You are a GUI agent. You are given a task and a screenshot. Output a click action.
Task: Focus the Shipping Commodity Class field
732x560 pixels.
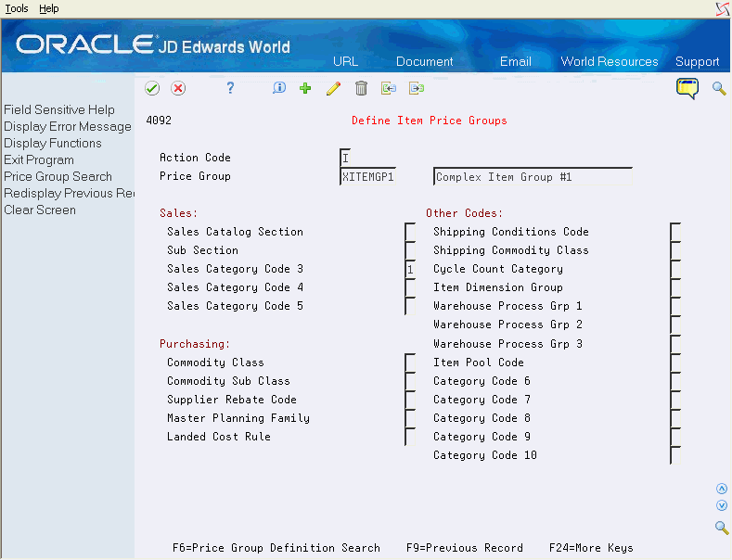(x=675, y=250)
